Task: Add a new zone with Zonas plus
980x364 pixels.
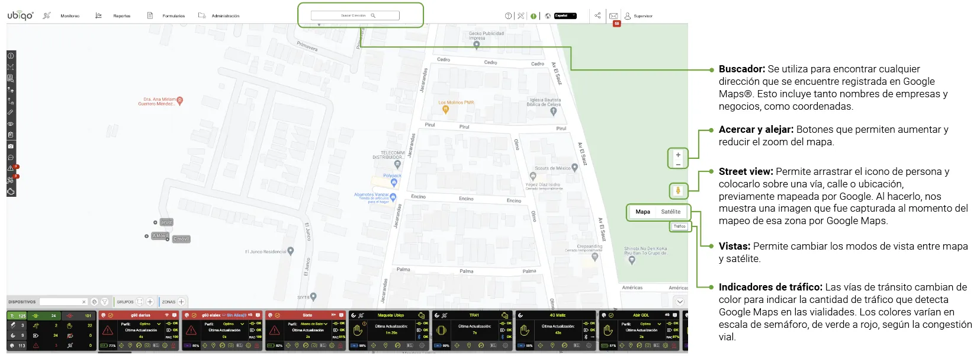Action: (181, 302)
